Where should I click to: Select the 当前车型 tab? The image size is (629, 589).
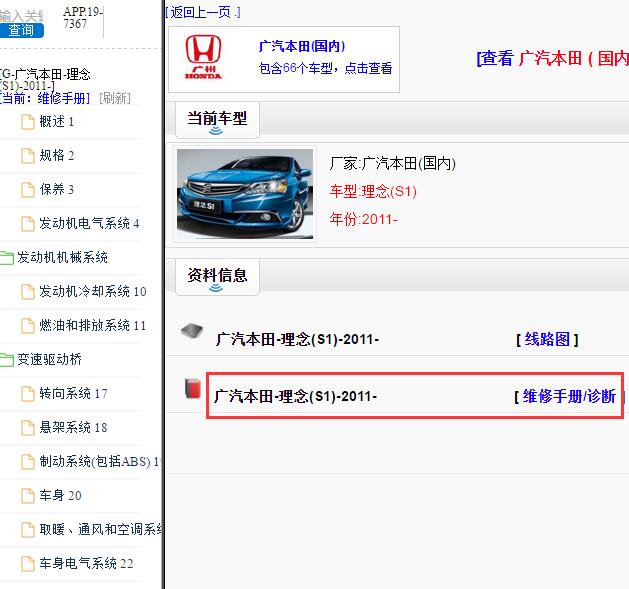[217, 120]
